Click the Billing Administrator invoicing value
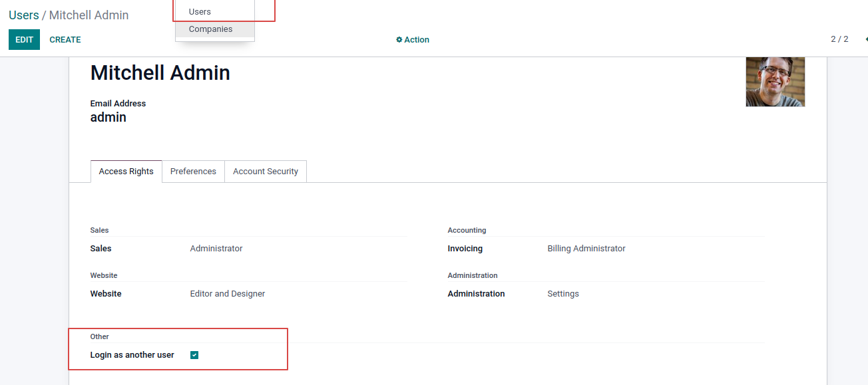 coord(586,249)
